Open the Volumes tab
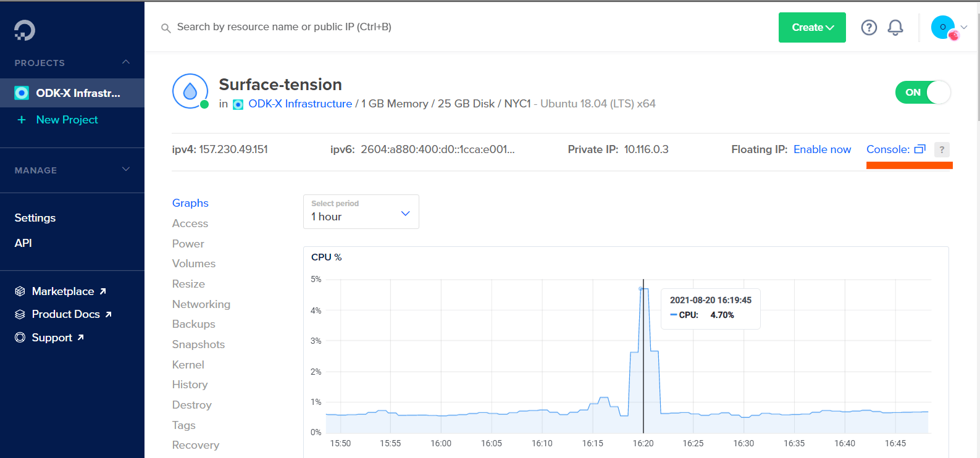 tap(194, 264)
